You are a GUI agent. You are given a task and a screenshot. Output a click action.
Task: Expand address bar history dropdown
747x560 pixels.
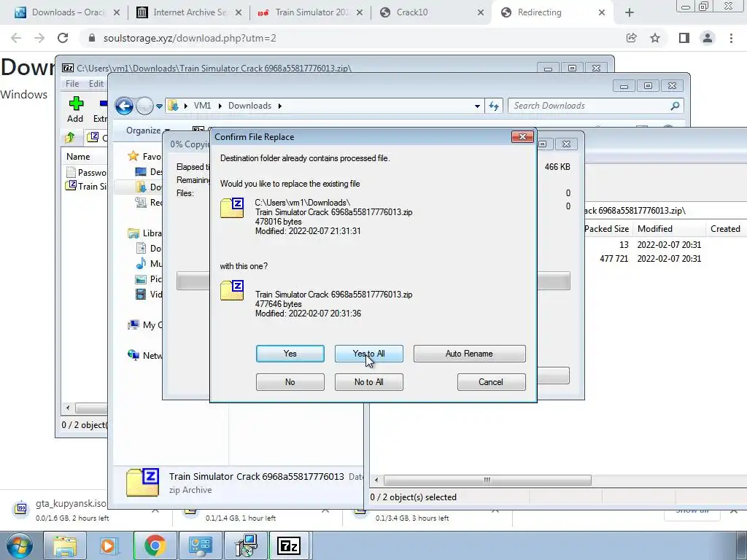tap(477, 106)
